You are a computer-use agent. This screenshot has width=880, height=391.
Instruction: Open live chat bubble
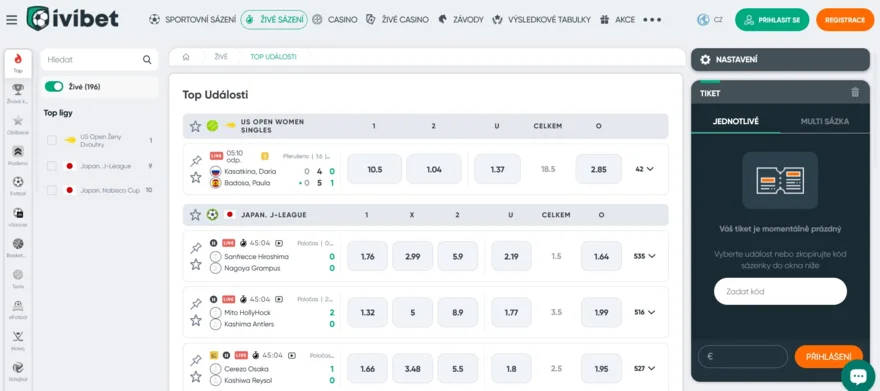[x=858, y=375]
